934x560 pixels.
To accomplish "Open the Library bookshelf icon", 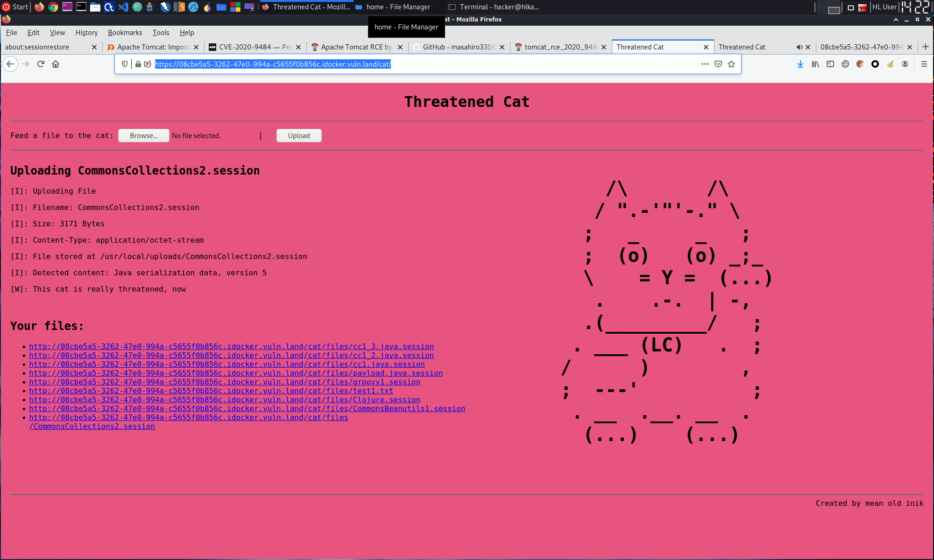I will (815, 64).
